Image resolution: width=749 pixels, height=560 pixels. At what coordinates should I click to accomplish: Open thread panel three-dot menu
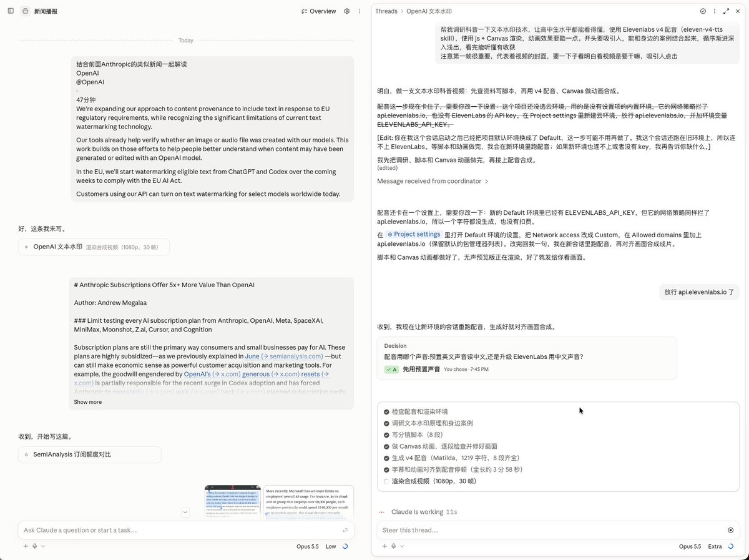point(715,11)
